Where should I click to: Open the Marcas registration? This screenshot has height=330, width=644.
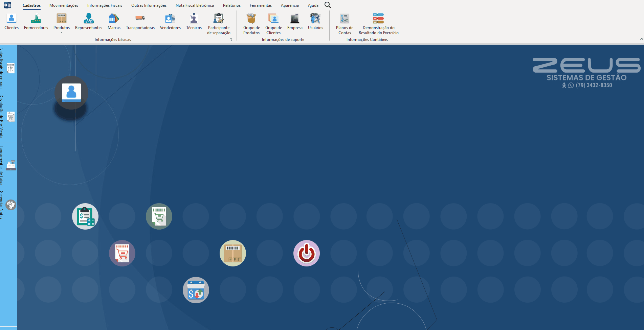[114, 22]
